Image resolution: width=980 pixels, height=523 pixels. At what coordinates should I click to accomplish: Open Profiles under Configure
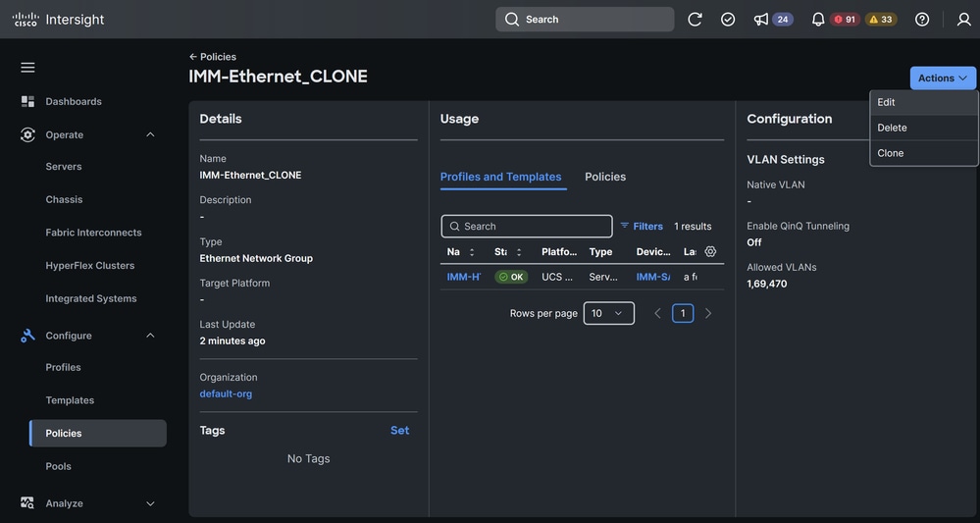[63, 367]
